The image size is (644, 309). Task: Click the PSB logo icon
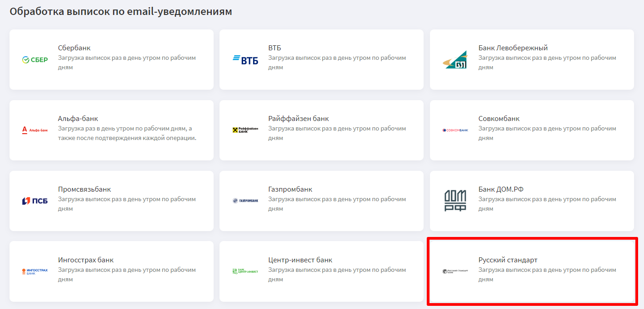(x=35, y=201)
